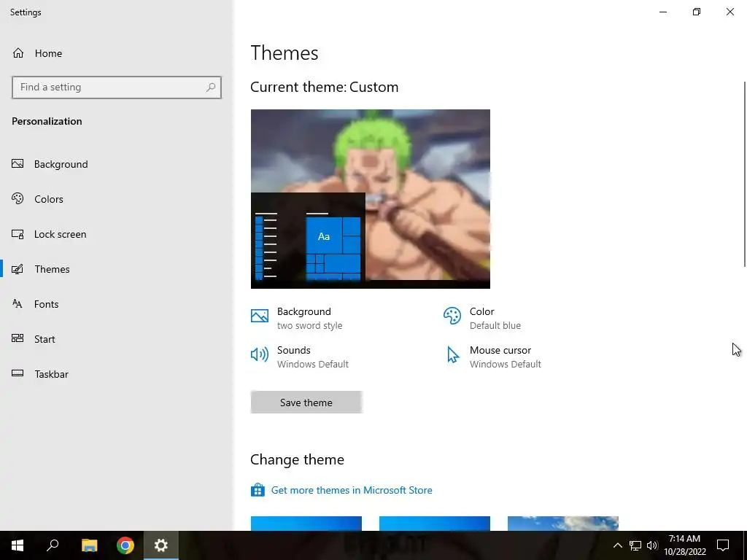
Task: Select the third sky theme thumbnail
Action: coord(563,524)
